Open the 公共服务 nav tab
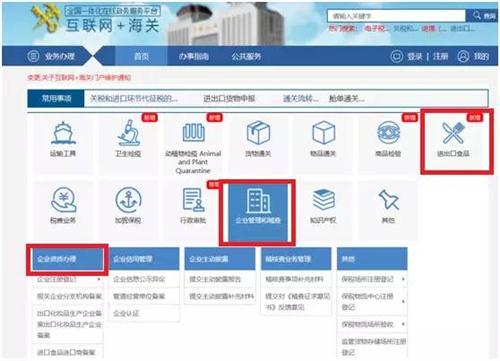The height and width of the screenshot is (361, 500). pyautogui.click(x=246, y=56)
